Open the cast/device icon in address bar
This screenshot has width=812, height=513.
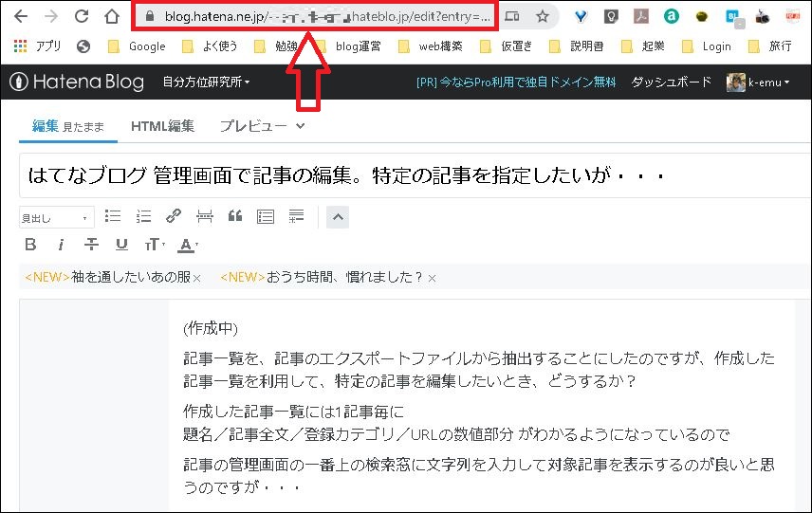tap(511, 16)
